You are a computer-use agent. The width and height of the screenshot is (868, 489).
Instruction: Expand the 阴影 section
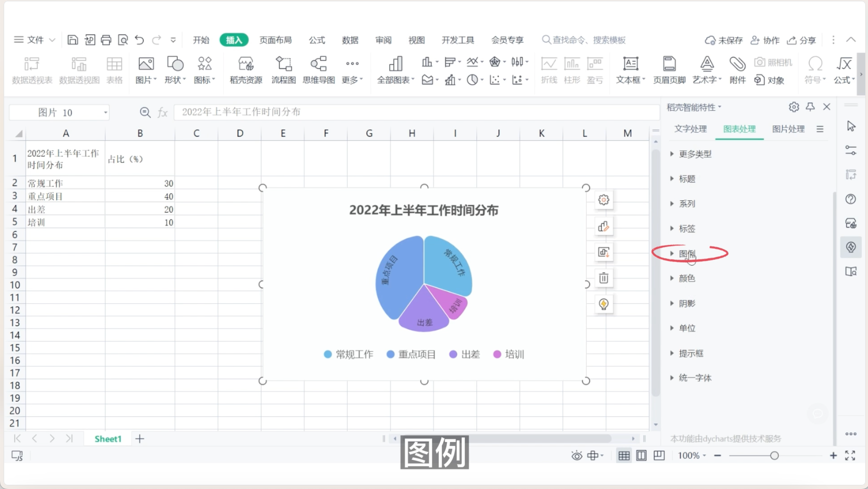point(683,304)
